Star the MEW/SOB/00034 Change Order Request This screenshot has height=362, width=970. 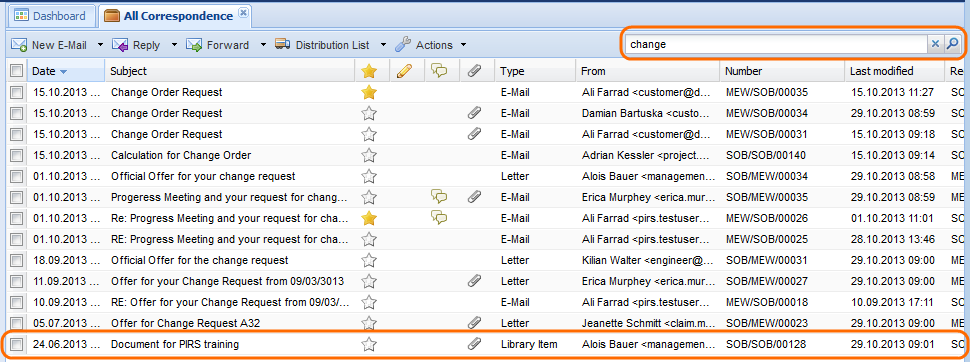coord(369,113)
